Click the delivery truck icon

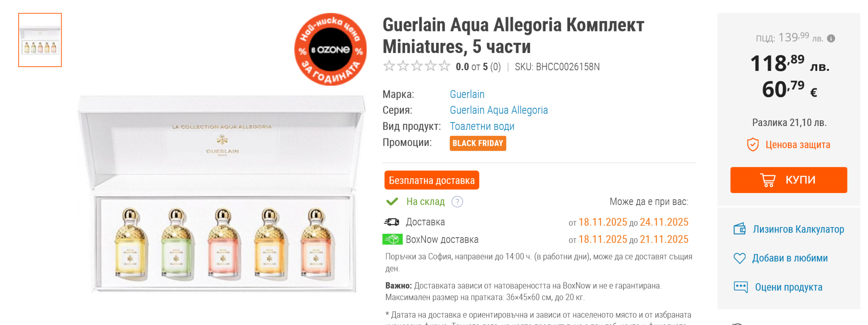392,222
